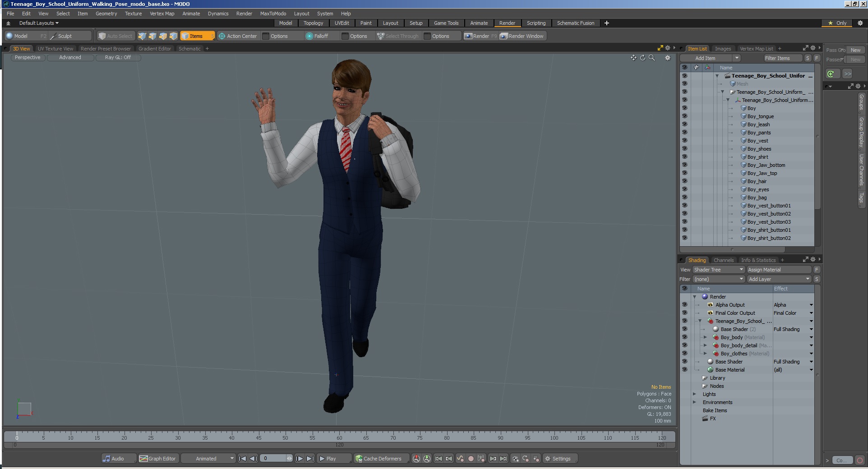
Task: Toggle visibility of Boy item
Action: [684, 108]
